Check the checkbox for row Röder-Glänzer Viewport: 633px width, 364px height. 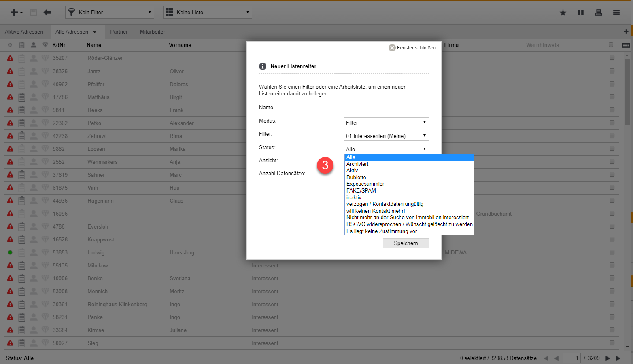pyautogui.click(x=612, y=58)
